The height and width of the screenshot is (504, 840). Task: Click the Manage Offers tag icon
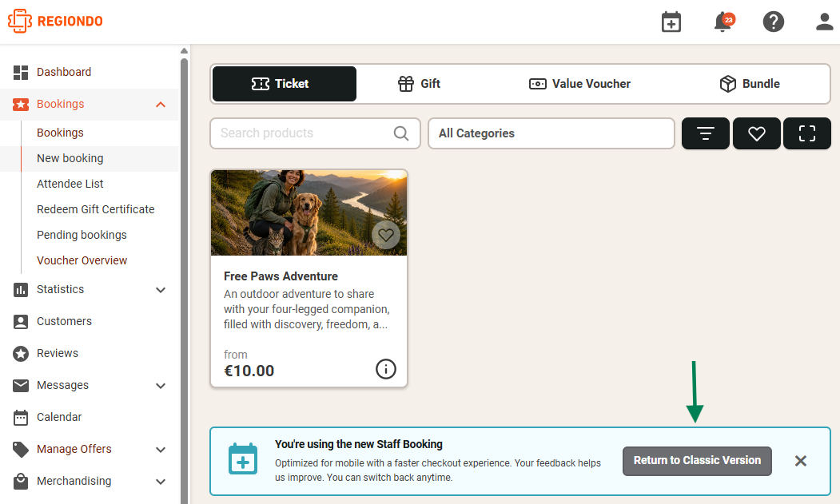click(x=21, y=450)
